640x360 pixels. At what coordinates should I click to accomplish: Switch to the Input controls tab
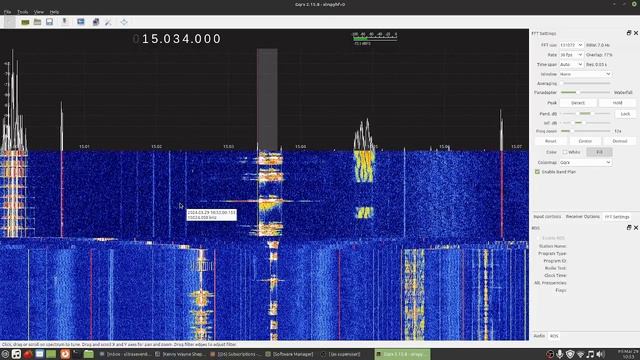click(547, 217)
